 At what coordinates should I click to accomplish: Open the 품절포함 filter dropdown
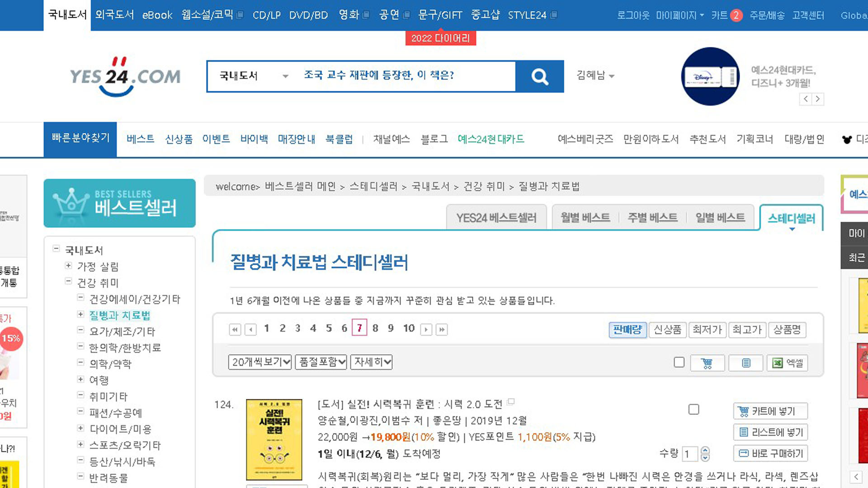tap(321, 362)
